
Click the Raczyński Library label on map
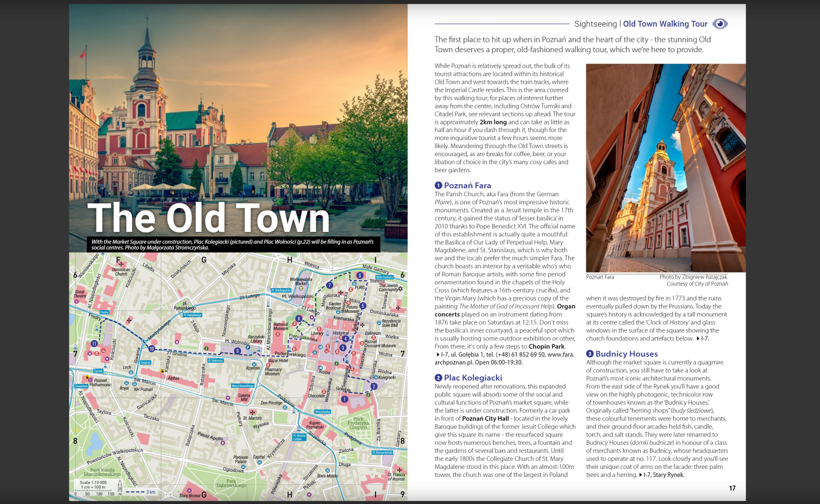click(256, 338)
